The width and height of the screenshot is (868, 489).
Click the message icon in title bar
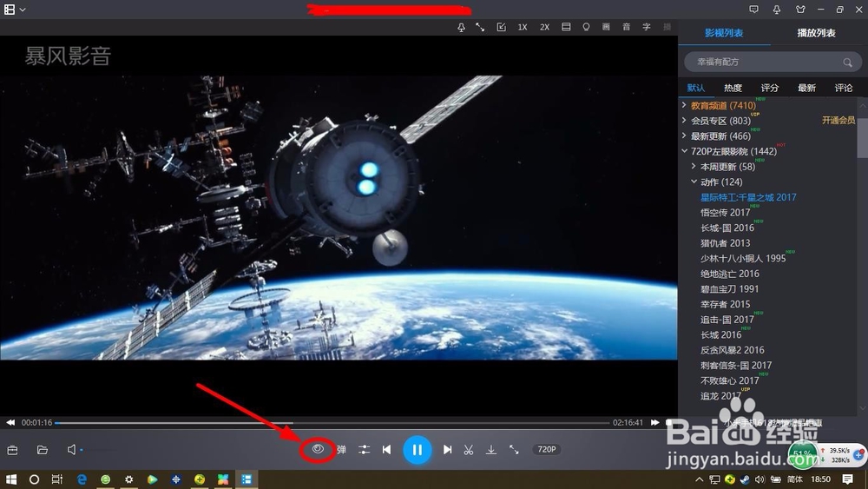coord(754,10)
